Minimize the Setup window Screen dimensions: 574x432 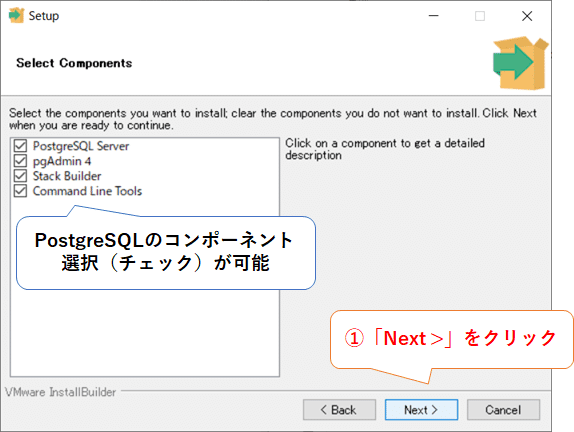tap(433, 16)
